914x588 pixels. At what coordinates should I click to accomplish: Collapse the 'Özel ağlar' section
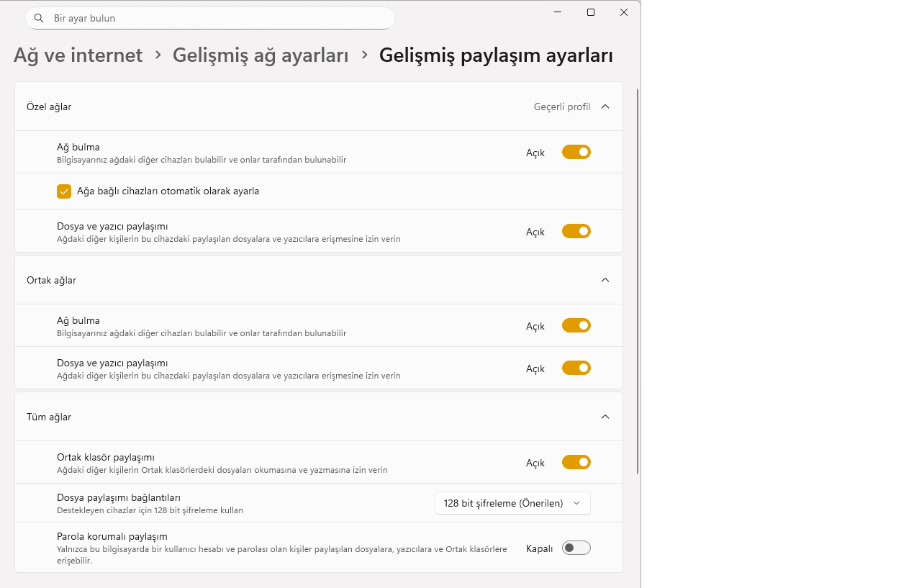point(605,107)
